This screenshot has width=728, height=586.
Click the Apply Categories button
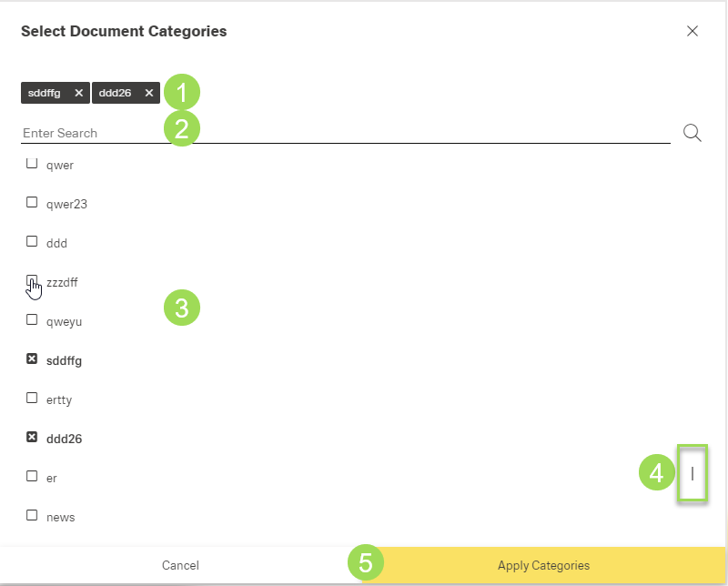tap(543, 565)
